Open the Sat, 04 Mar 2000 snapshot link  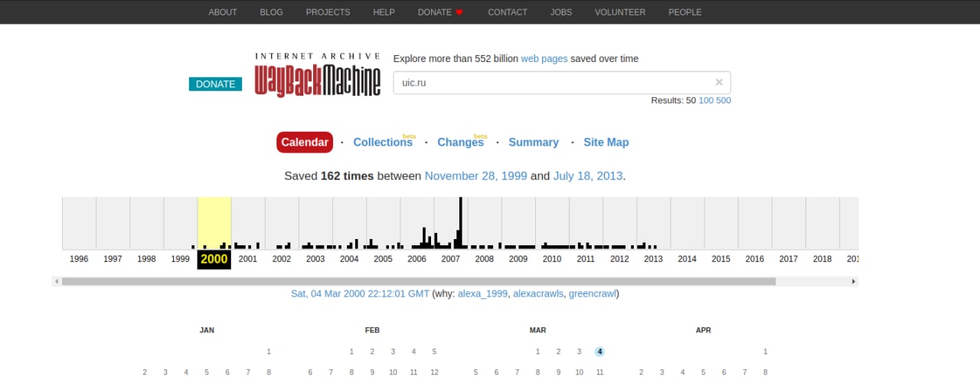(x=360, y=293)
